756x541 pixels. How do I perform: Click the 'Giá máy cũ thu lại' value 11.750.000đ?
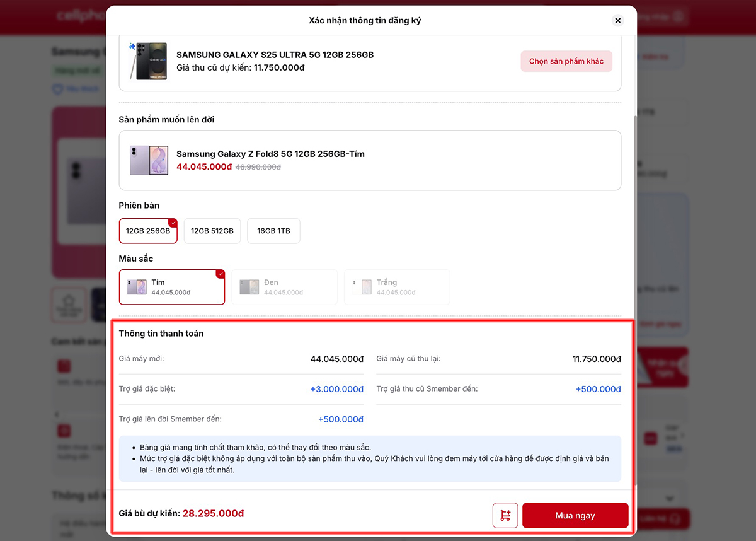click(597, 359)
